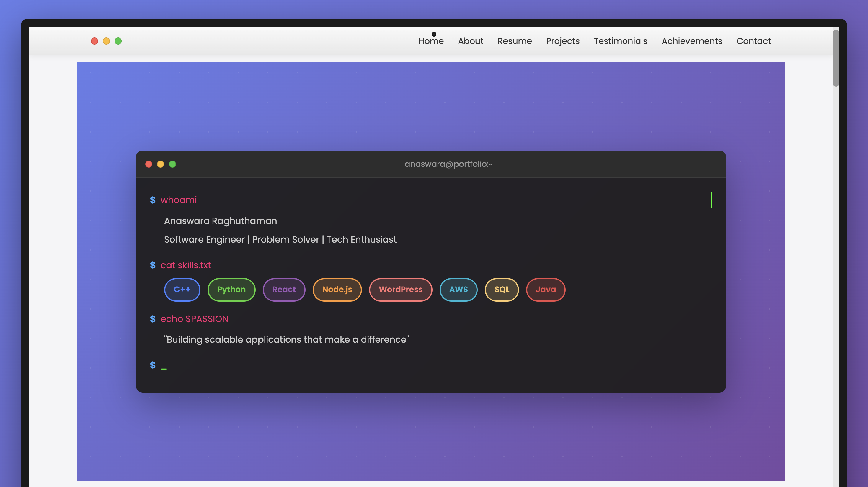Open the Testimonials section
This screenshot has height=487, width=868.
pos(621,41)
